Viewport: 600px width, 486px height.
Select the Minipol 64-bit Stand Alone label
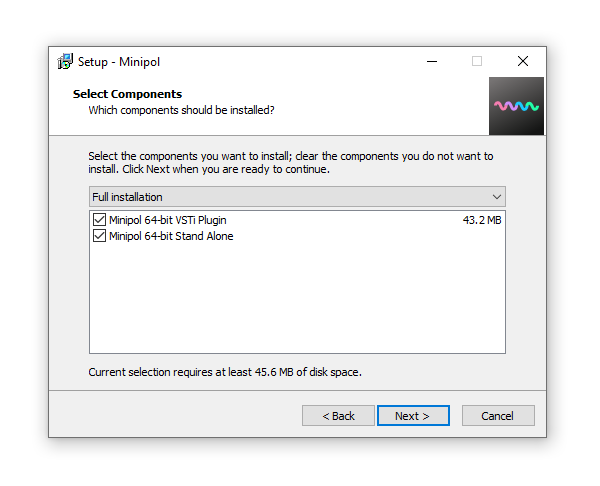point(171,236)
